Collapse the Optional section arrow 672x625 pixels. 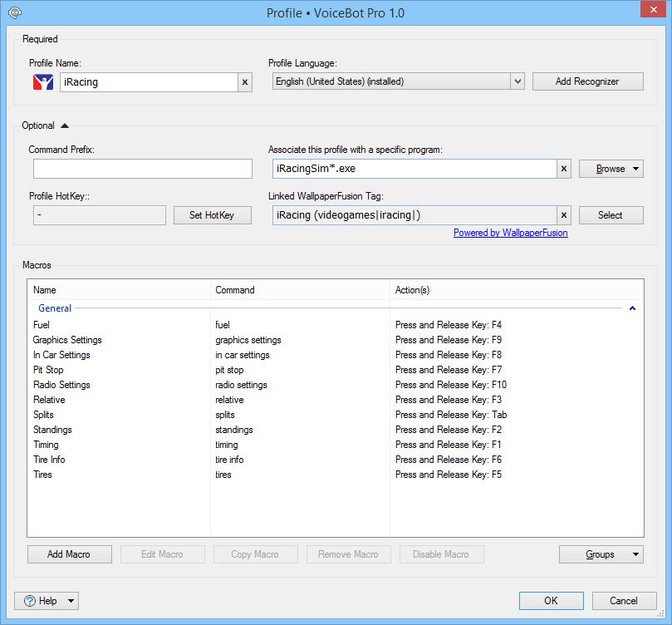[x=65, y=125]
